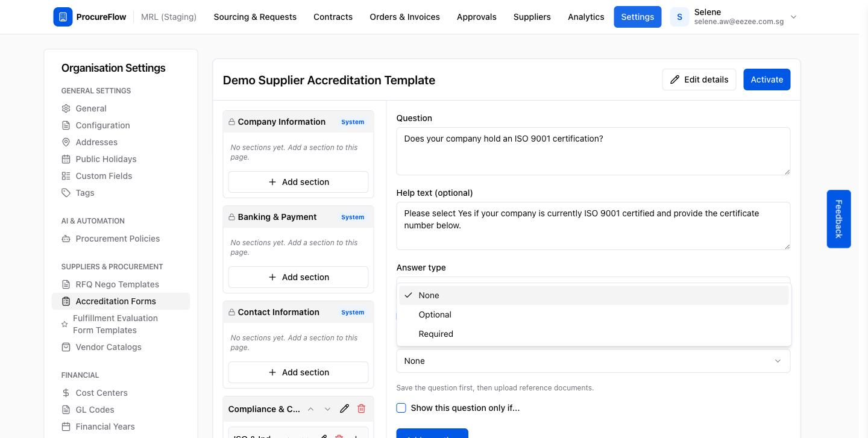
Task: Edit the Compliance section with pencil icon
Action: point(344,408)
